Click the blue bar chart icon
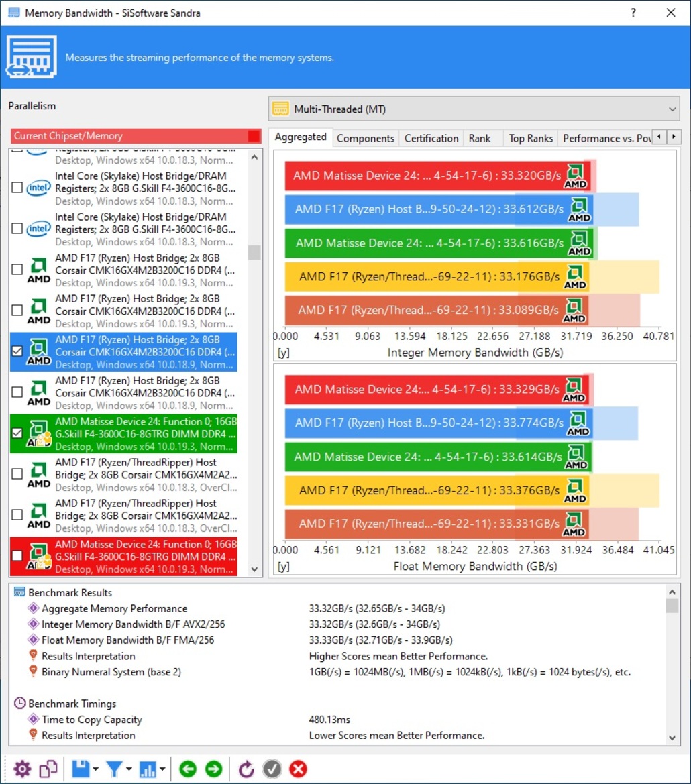This screenshot has width=691, height=784. (x=148, y=769)
